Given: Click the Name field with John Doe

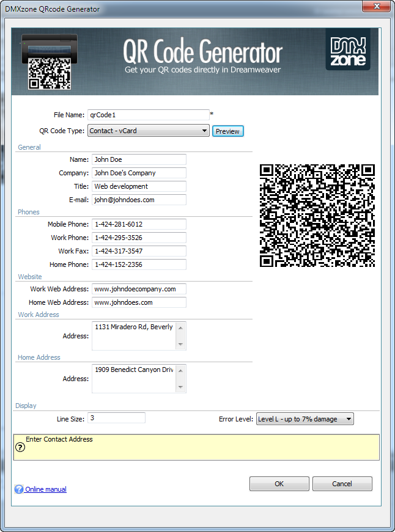Looking at the screenshot, I should tap(139, 159).
